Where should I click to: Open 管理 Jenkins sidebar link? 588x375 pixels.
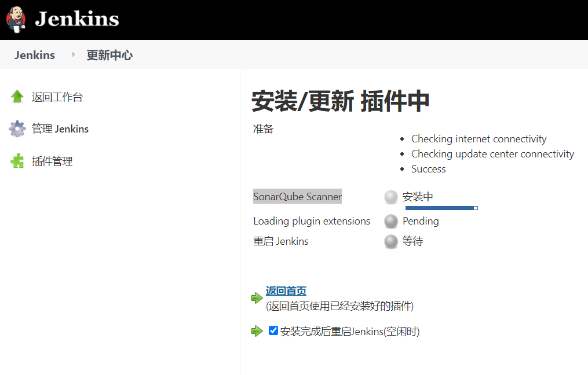60,129
